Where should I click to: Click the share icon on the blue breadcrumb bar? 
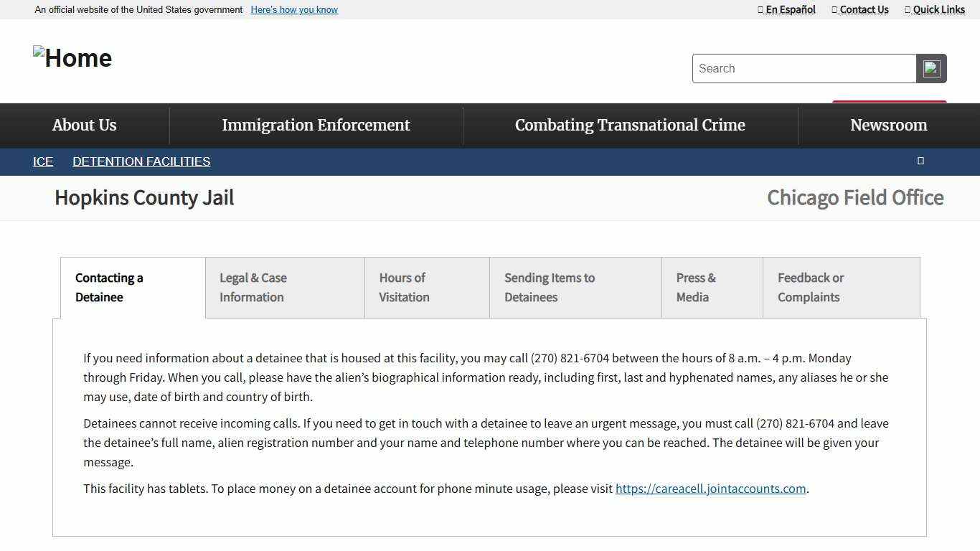pos(920,161)
